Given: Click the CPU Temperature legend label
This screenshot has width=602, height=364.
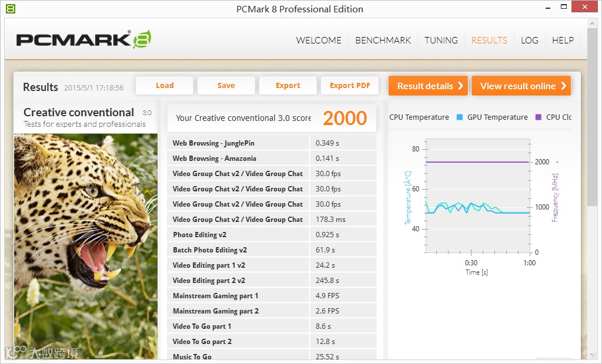Looking at the screenshot, I should pyautogui.click(x=419, y=117).
